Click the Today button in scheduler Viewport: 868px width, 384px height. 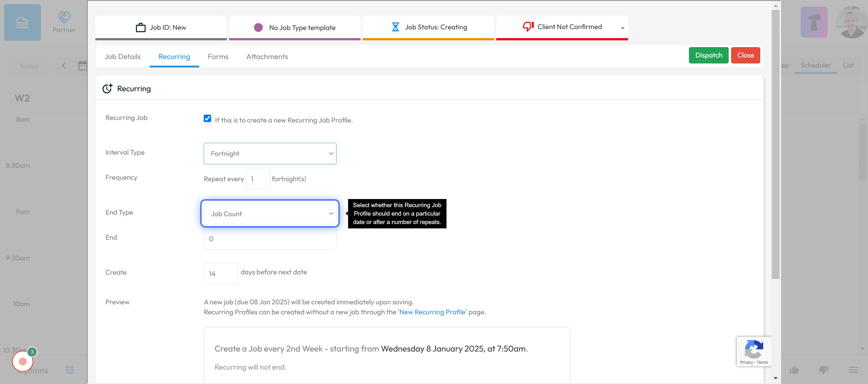pos(29,66)
